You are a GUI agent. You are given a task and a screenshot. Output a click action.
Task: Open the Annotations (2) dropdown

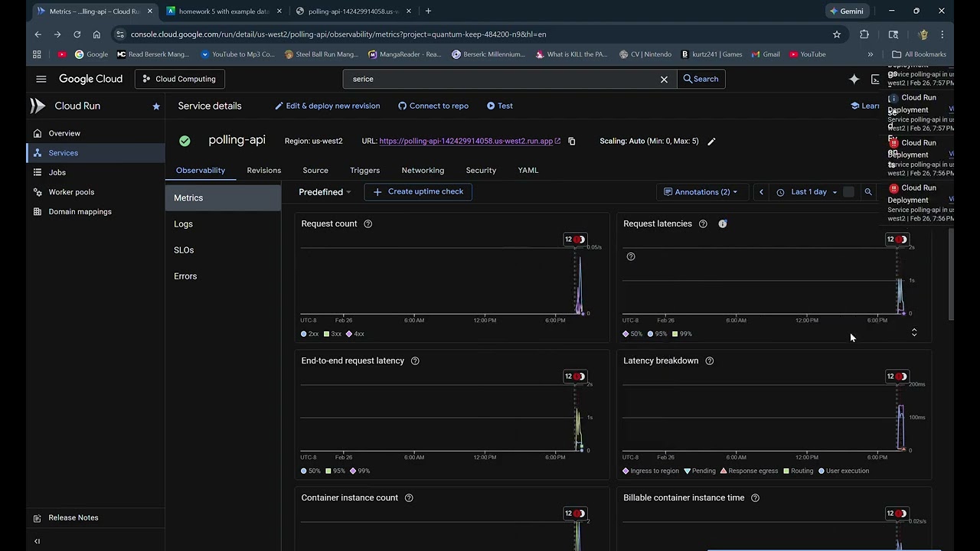(701, 192)
